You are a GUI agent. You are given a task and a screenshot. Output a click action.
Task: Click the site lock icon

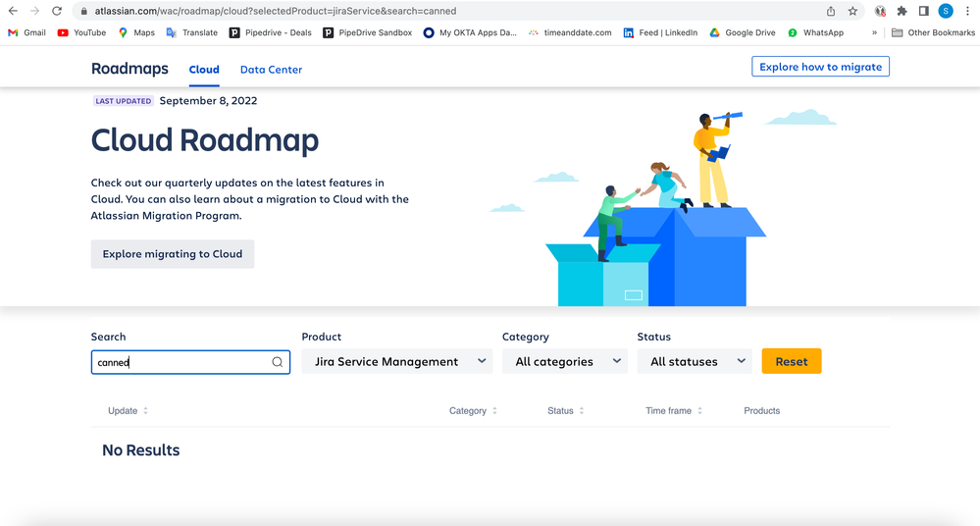click(83, 11)
